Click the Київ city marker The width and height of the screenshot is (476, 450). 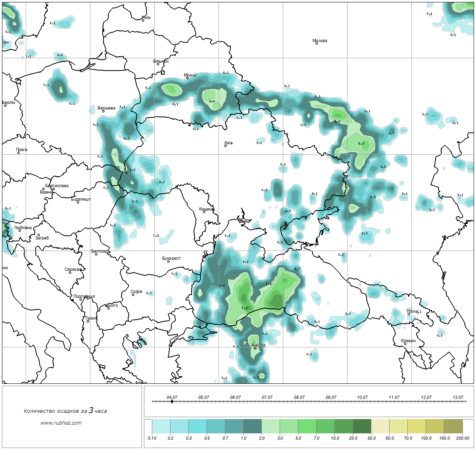[x=226, y=146]
